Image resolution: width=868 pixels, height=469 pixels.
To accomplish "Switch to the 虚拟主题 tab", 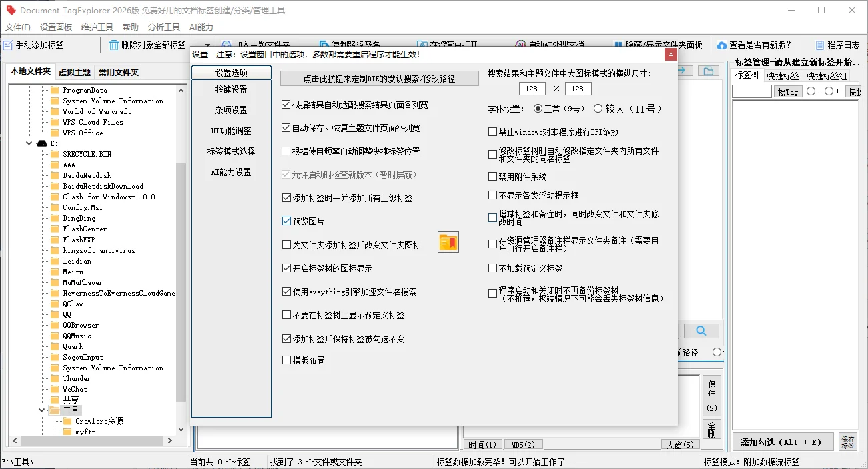I will tap(75, 73).
